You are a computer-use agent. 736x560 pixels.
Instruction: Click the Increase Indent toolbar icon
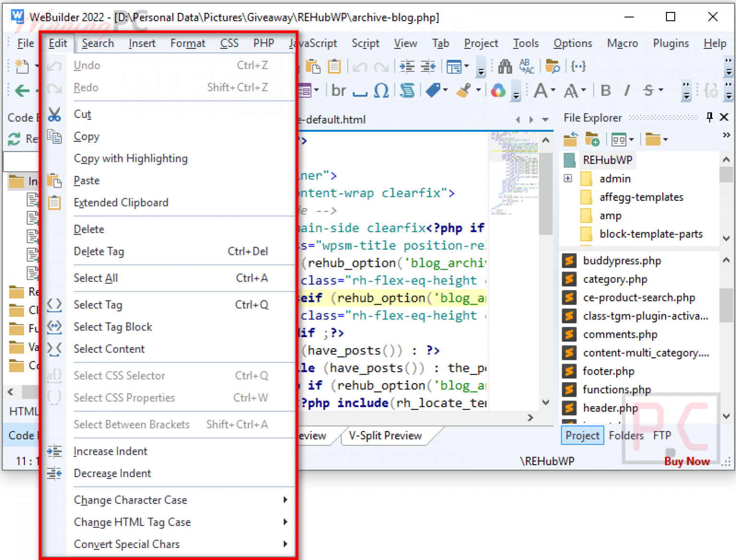coord(407,66)
